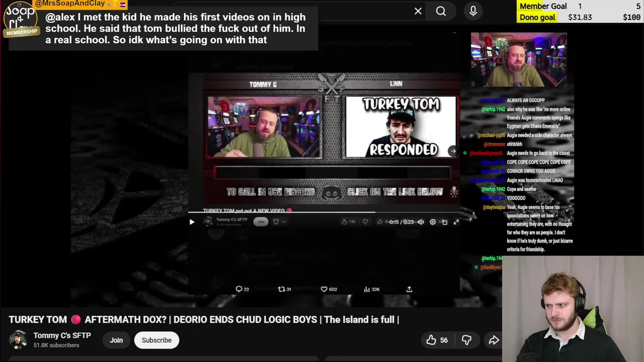Click chat message 'CONNOR OWNS YOU AUGIE'

coord(531,171)
